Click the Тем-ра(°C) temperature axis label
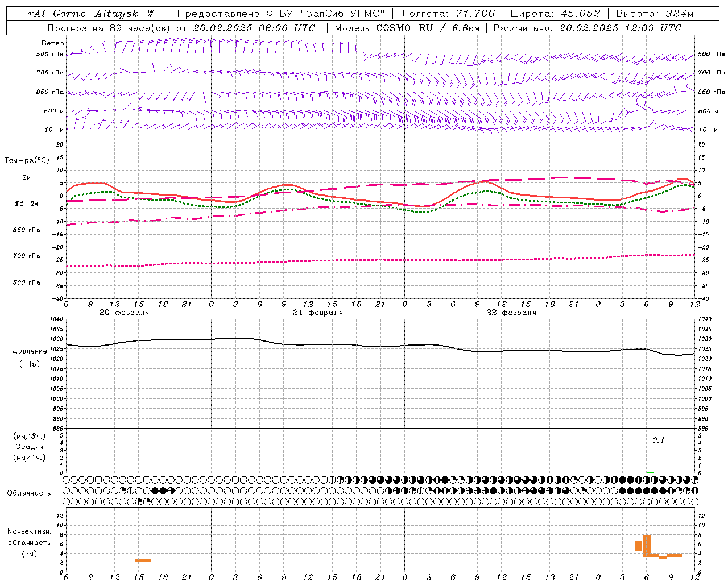 [x=27, y=161]
